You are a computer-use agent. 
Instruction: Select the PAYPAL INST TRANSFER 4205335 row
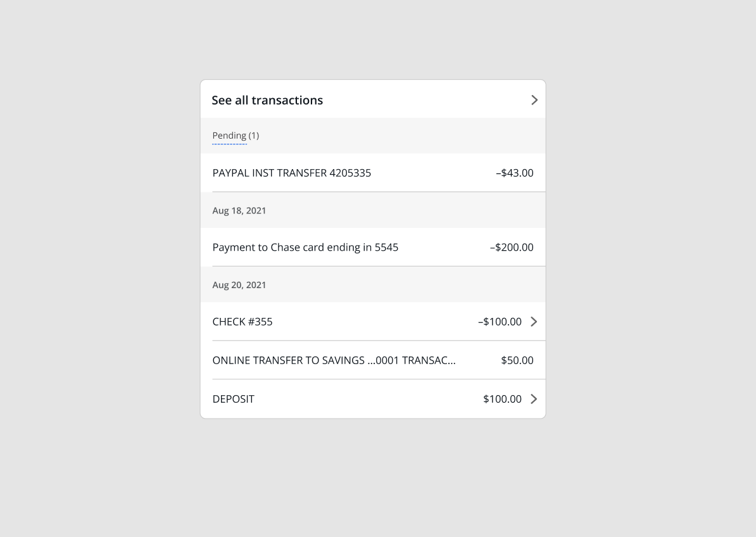pos(291,173)
